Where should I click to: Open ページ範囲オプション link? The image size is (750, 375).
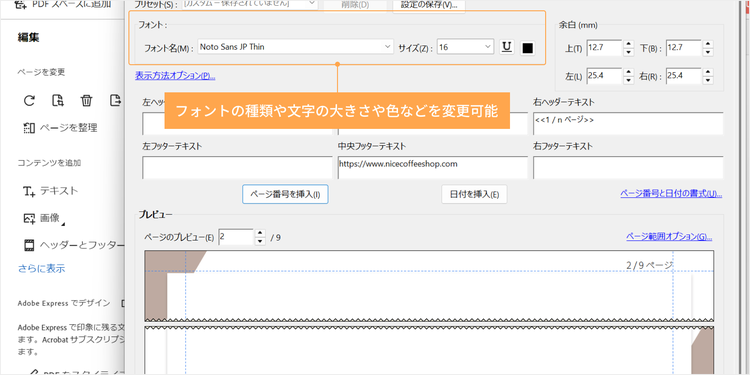coord(669,236)
